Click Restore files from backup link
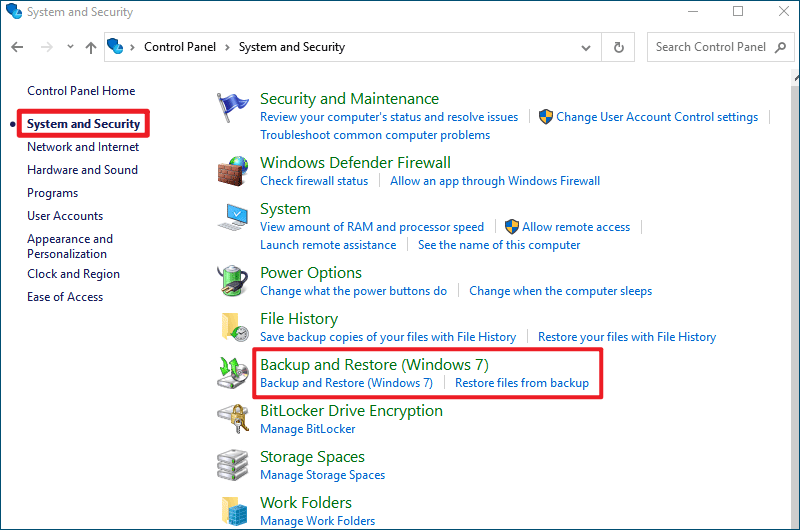This screenshot has width=800, height=530. (x=522, y=383)
